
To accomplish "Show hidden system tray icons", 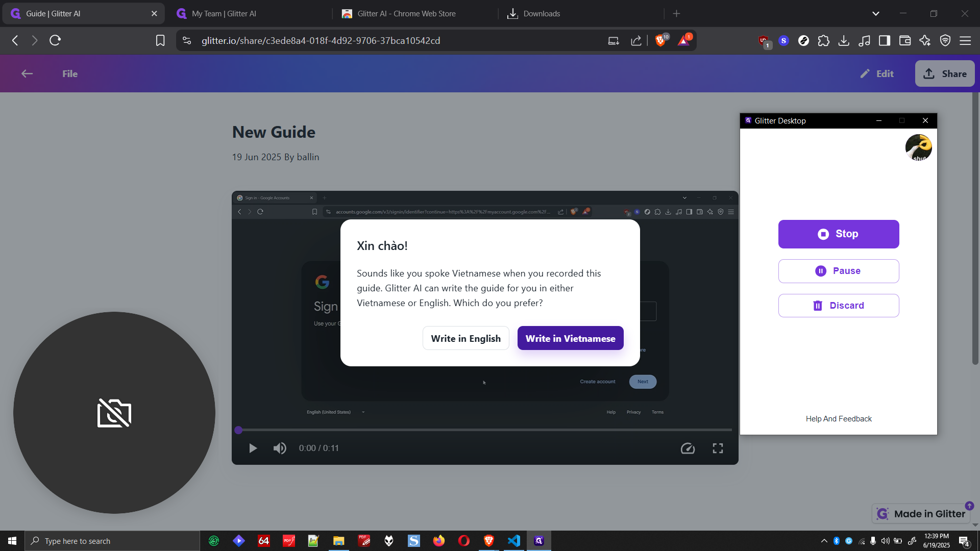I will point(824,541).
